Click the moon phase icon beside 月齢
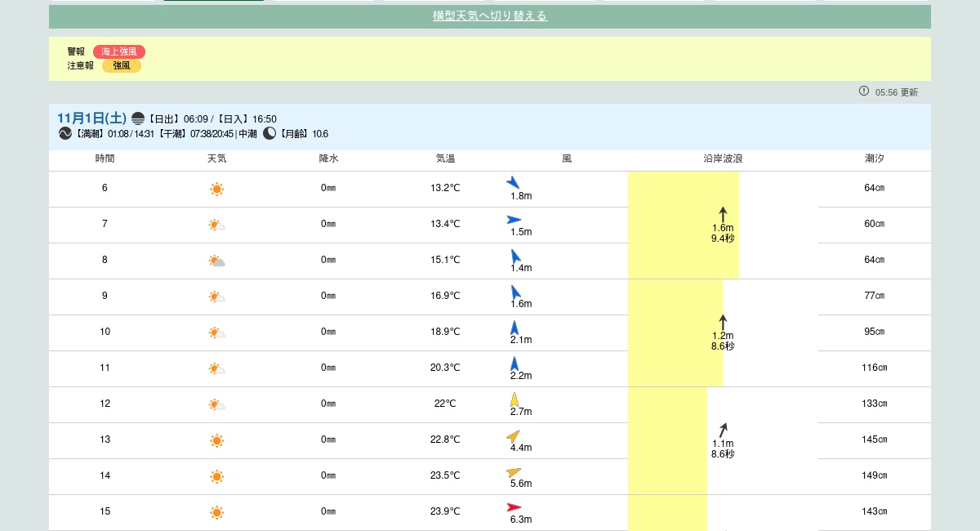 click(269, 133)
